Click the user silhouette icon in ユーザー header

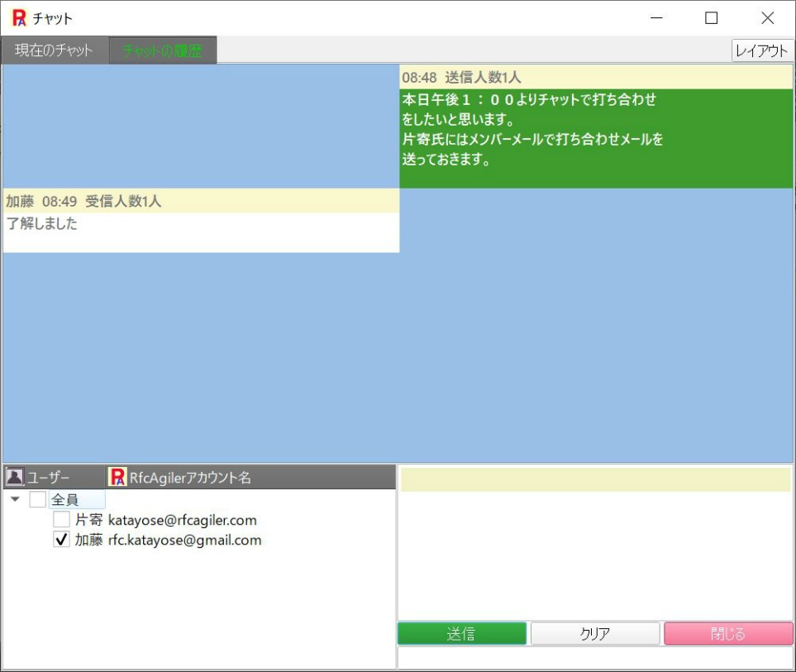(14, 477)
